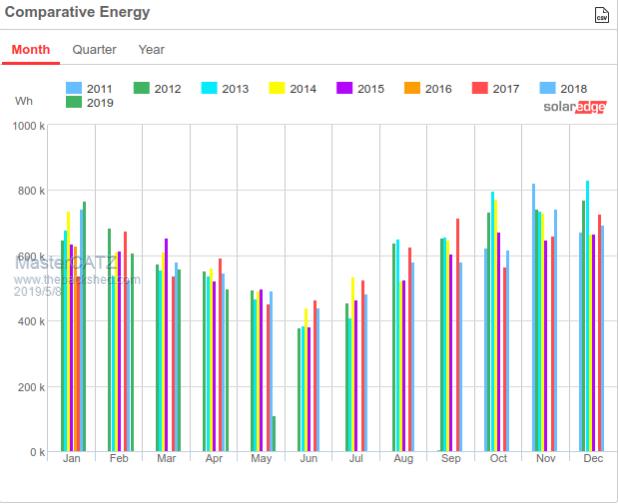Download chart data as CSV
This screenshot has height=504, width=618.
pos(600,15)
